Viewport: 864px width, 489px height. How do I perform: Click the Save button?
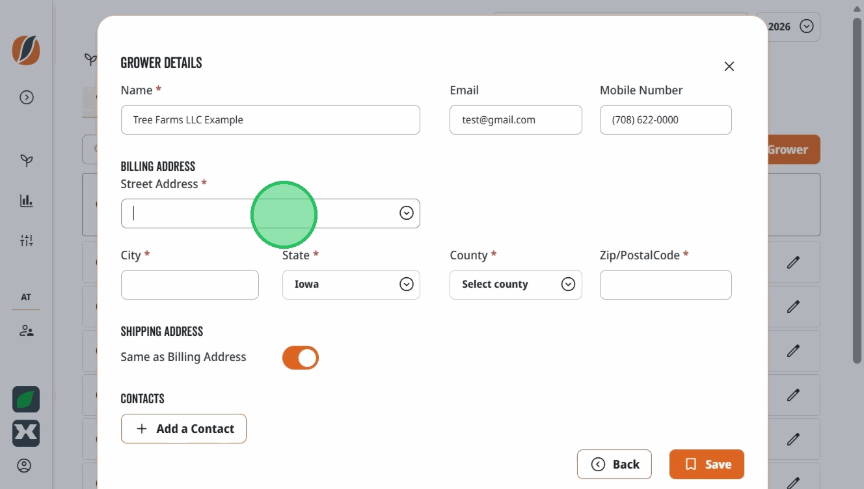pos(706,464)
